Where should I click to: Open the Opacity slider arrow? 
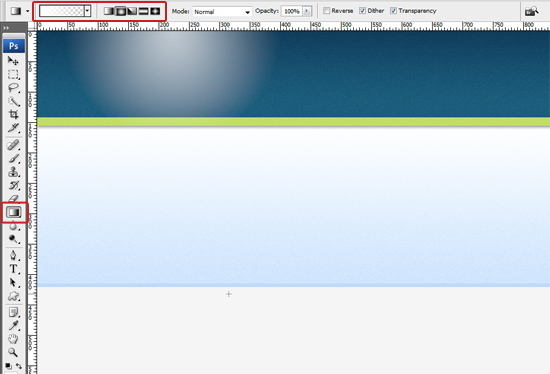(307, 11)
